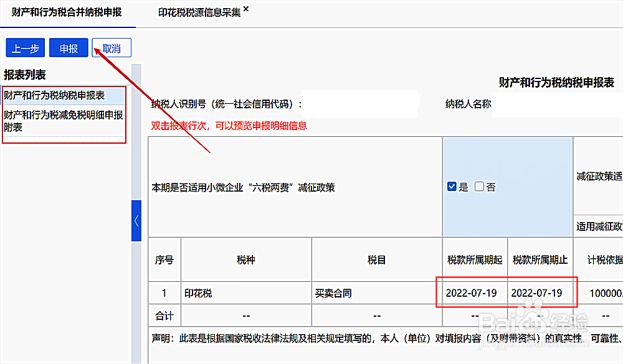
Task: Click the 报表列表 heading
Action: (x=25, y=75)
